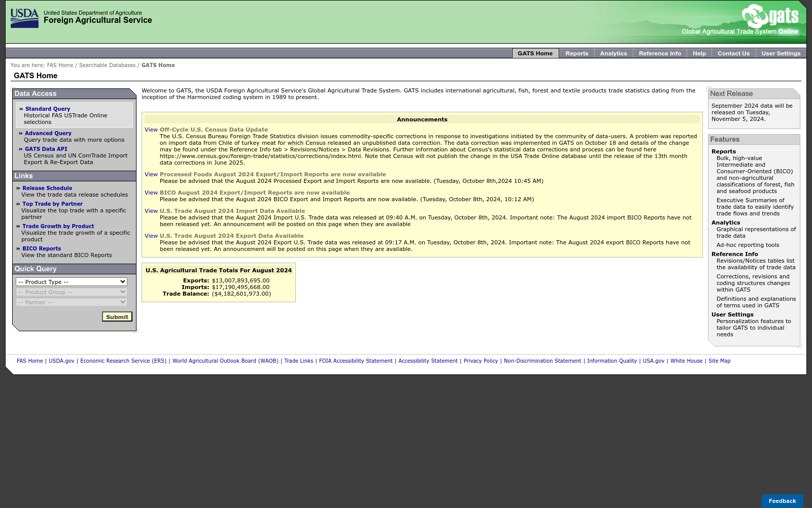View the BICO August 2024 Reports announcement

[151, 193]
